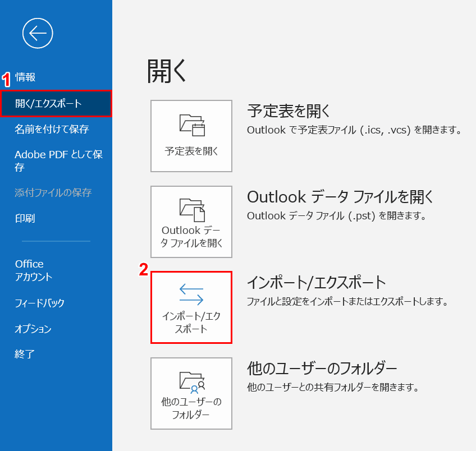Click description mentioning .ics, .vcs files
Viewport: 476px width, 451px height.
[x=354, y=130]
